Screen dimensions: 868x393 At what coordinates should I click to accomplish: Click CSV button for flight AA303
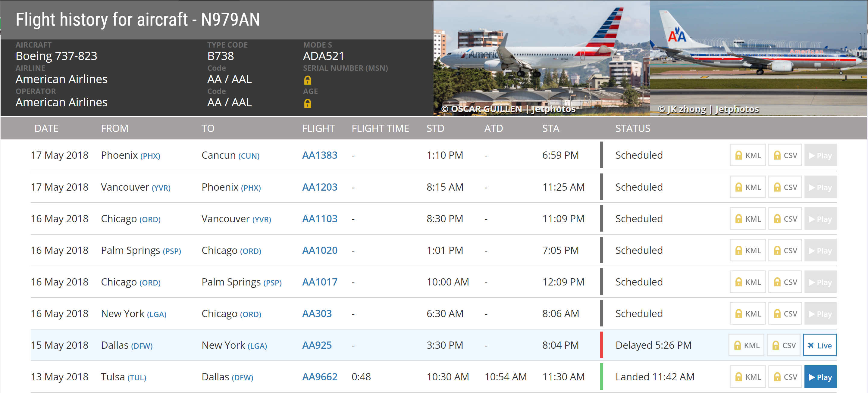pyautogui.click(x=785, y=314)
